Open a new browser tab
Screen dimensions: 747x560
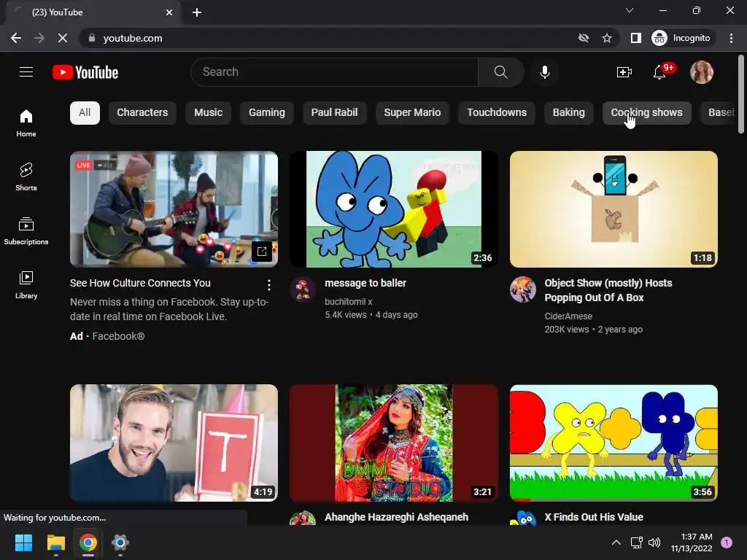[x=197, y=12]
